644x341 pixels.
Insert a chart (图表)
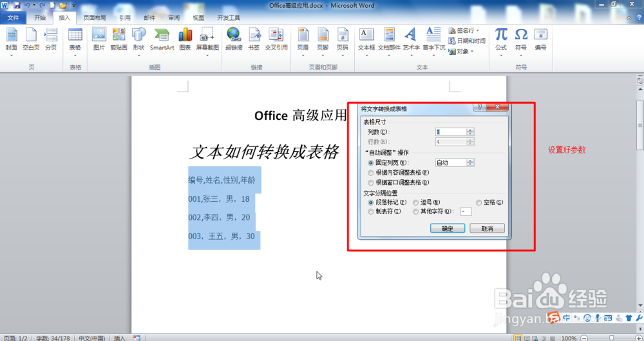[185, 40]
